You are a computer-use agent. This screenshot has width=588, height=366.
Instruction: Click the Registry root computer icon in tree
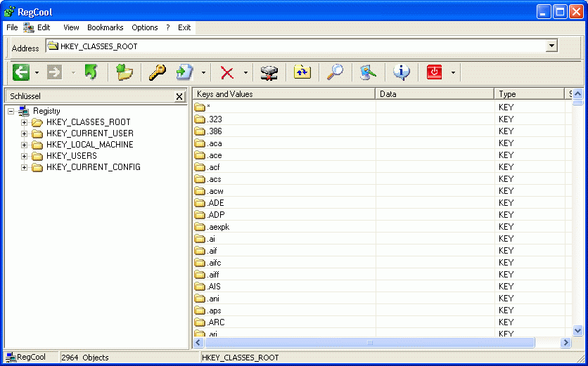[x=24, y=111]
